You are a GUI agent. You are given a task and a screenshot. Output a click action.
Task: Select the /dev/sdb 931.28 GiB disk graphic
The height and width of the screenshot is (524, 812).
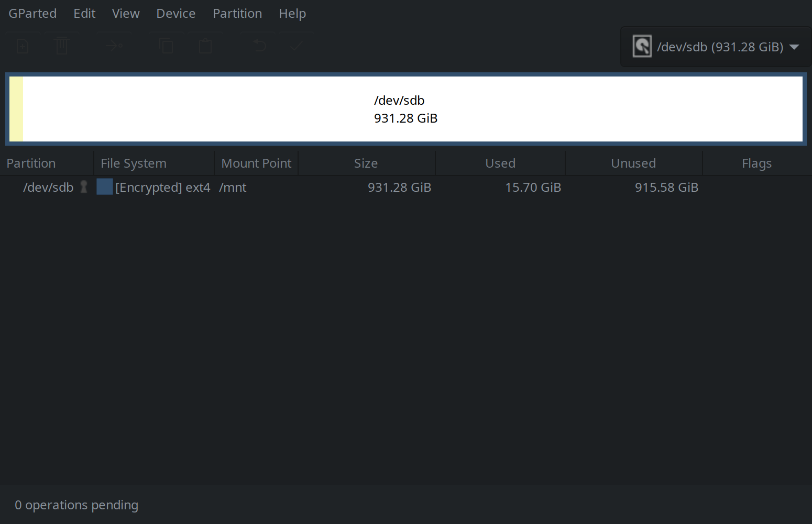pyautogui.click(x=406, y=109)
